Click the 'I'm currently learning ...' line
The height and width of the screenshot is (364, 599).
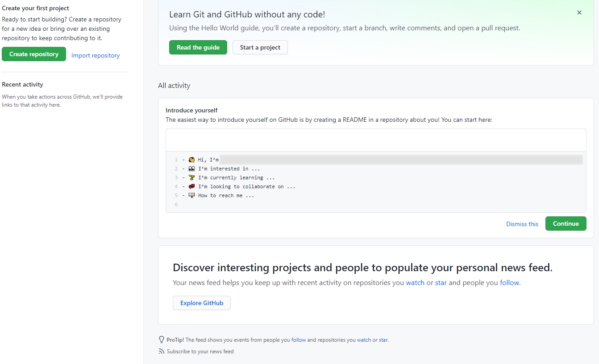point(237,178)
